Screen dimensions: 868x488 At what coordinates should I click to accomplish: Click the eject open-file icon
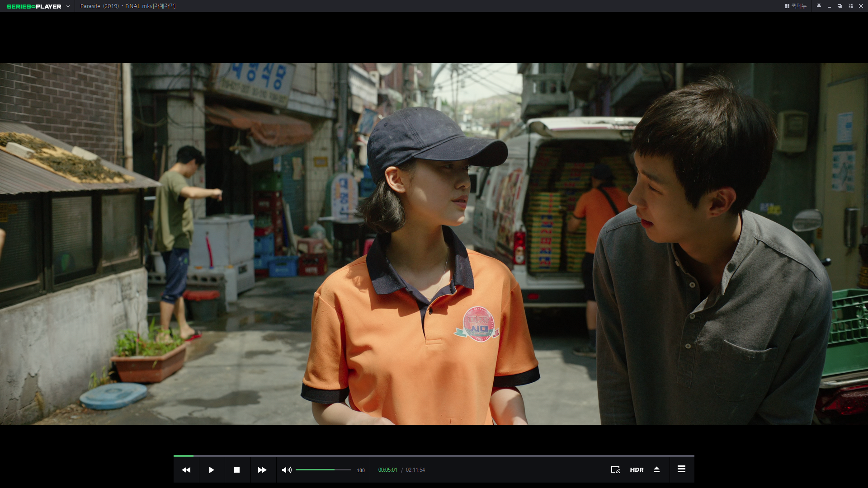click(x=657, y=470)
